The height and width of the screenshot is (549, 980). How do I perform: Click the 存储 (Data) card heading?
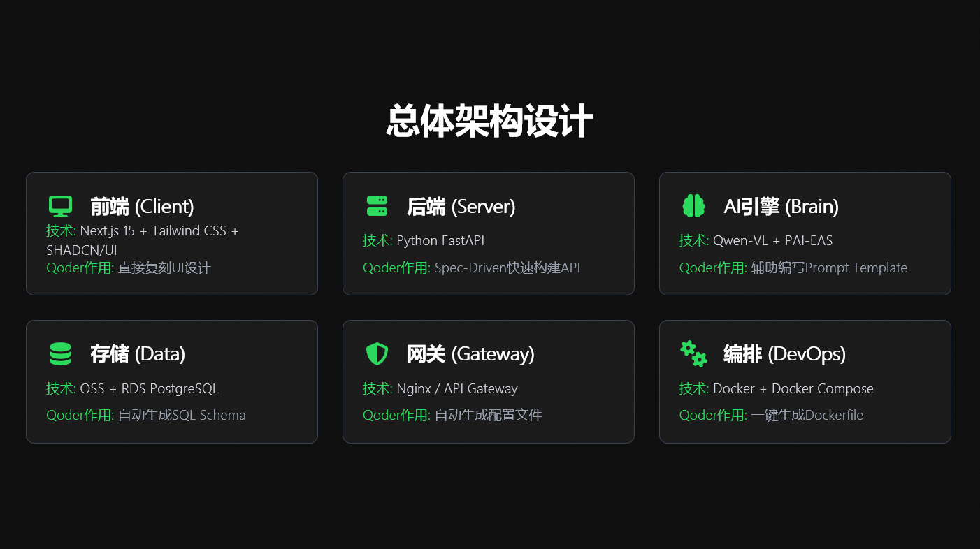pos(138,354)
